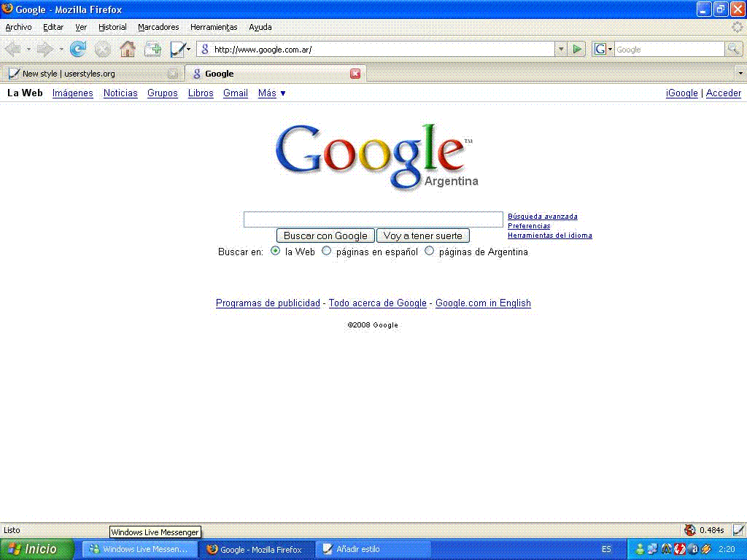Close the New style userstyles.org tab
Screen dimensions: 747x560
pyautogui.click(x=173, y=74)
